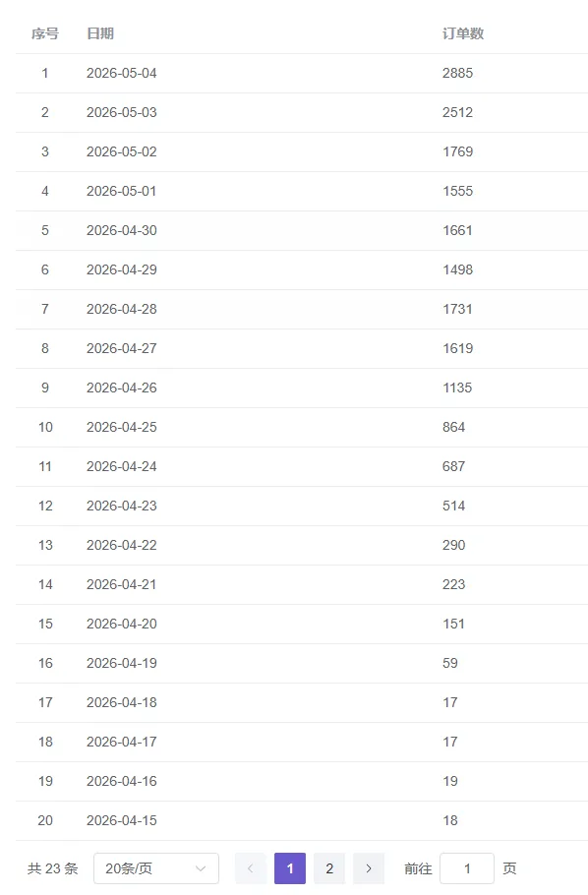588x895 pixels.
Task: Open the 20条/页 page size dropdown
Action: click(155, 868)
